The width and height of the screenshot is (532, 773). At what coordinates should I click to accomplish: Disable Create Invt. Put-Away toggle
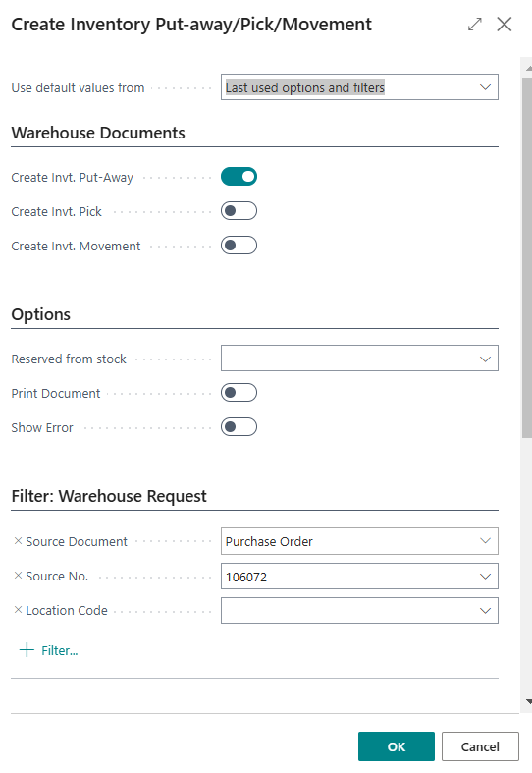pos(239,177)
